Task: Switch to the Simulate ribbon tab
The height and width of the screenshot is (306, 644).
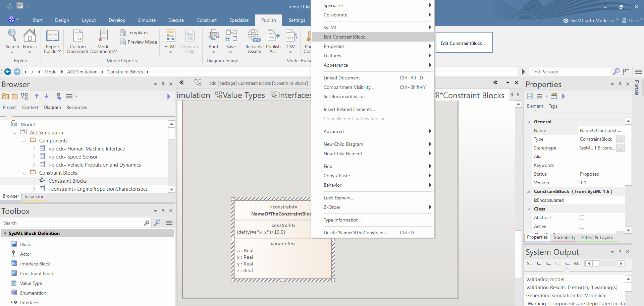Action: [x=147, y=20]
